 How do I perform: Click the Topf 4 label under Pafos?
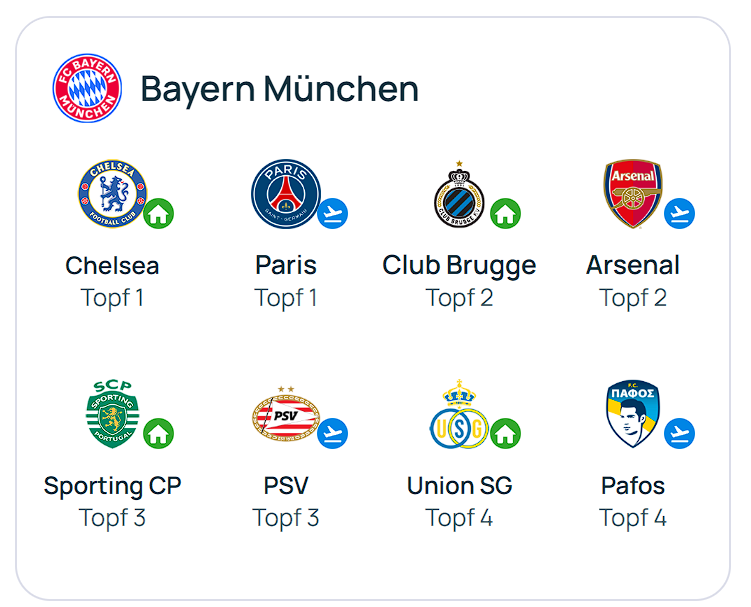click(633, 518)
